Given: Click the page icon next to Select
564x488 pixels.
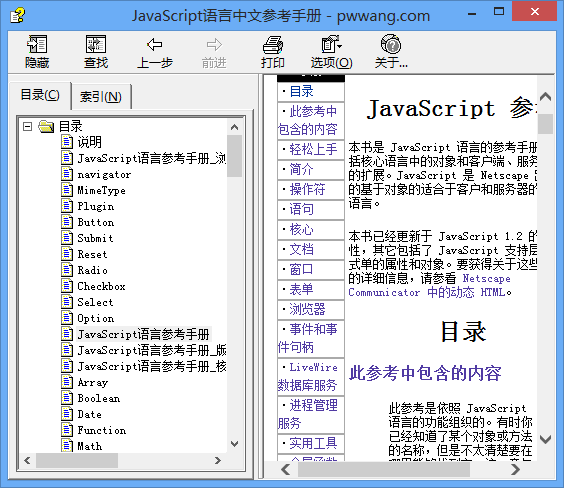Looking at the screenshot, I should click(x=67, y=302).
